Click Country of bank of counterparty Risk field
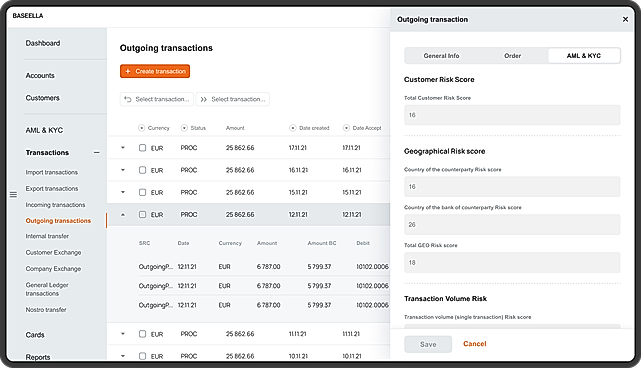The width and height of the screenshot is (641, 368). click(x=512, y=224)
